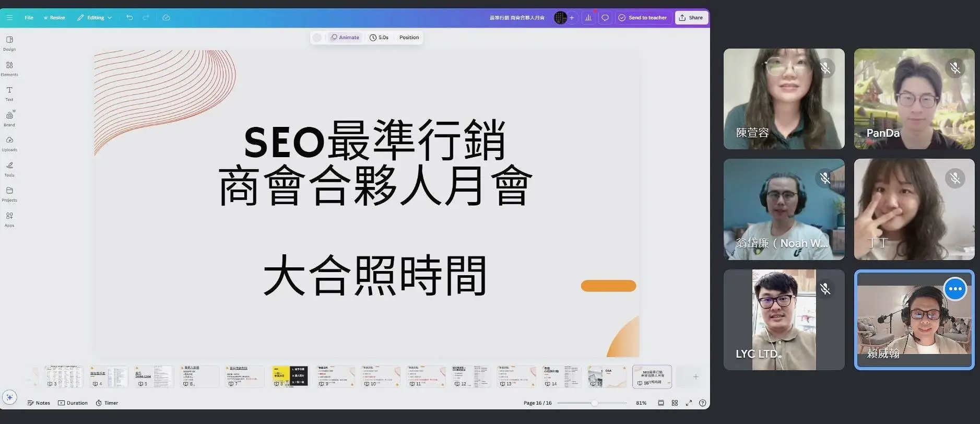Adjust the zoom level slider

[594, 403]
